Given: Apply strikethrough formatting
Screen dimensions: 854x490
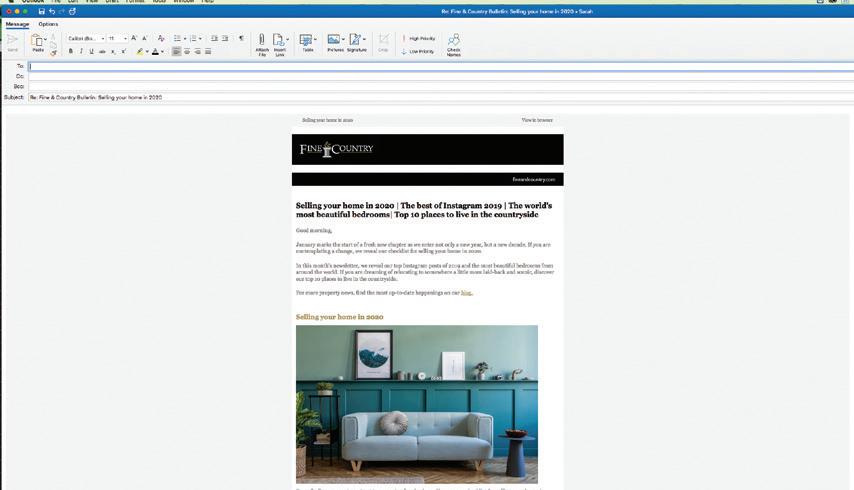Looking at the screenshot, I should 102,52.
